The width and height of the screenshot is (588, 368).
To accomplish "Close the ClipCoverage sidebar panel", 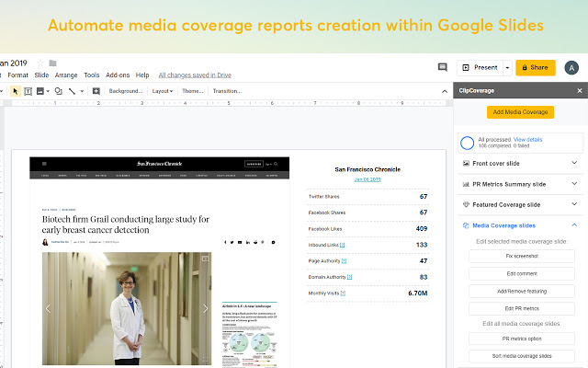I will 579,91.
